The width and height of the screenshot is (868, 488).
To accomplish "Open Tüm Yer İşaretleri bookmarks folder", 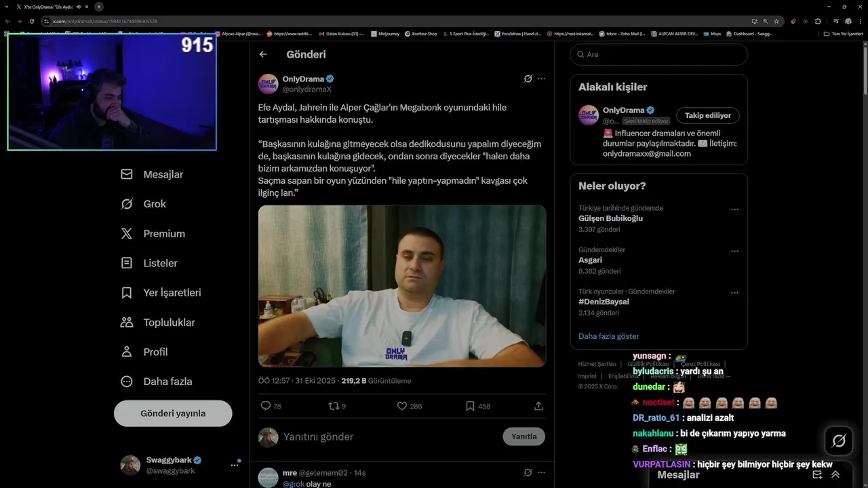I will pos(843,33).
